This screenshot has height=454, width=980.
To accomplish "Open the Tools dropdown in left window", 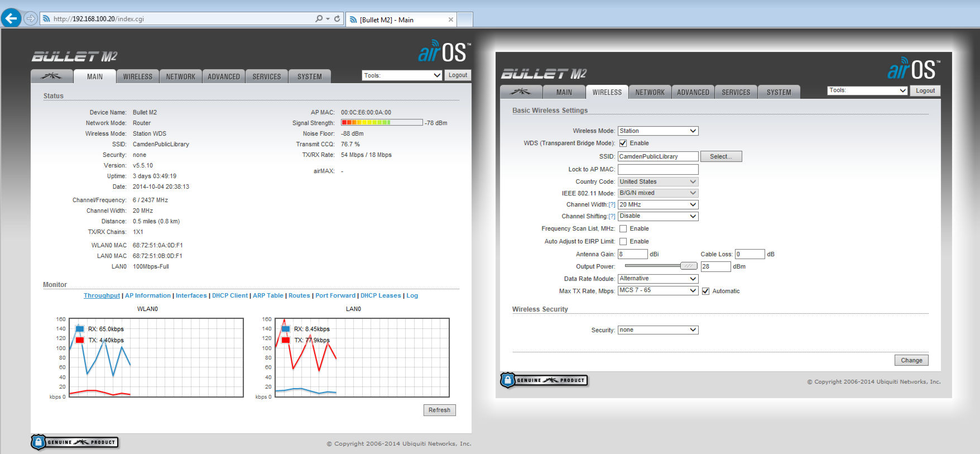I will point(402,75).
